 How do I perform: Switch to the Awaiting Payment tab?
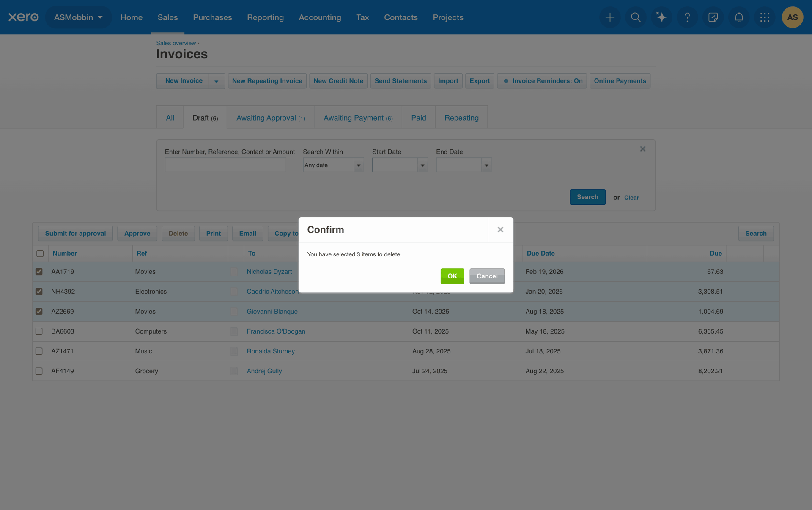(358, 118)
